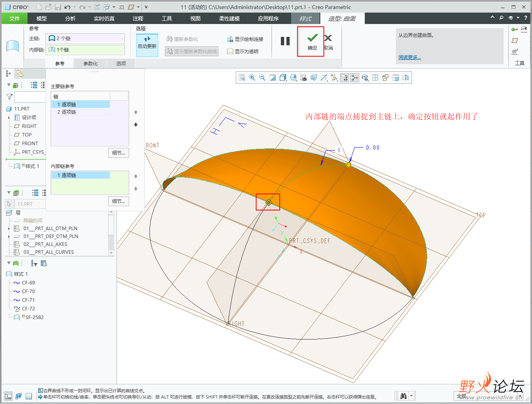Collapse the layer tree section triangle
Screen dimensions: 532x404
pos(9,192)
